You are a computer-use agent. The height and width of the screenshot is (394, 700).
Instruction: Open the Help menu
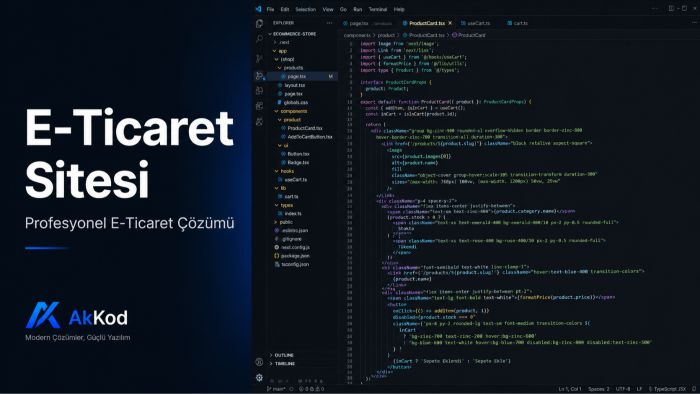point(399,9)
